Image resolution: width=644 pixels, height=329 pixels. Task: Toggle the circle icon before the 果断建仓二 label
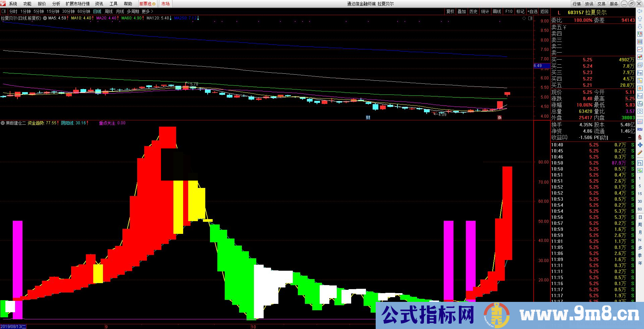tap(3, 123)
